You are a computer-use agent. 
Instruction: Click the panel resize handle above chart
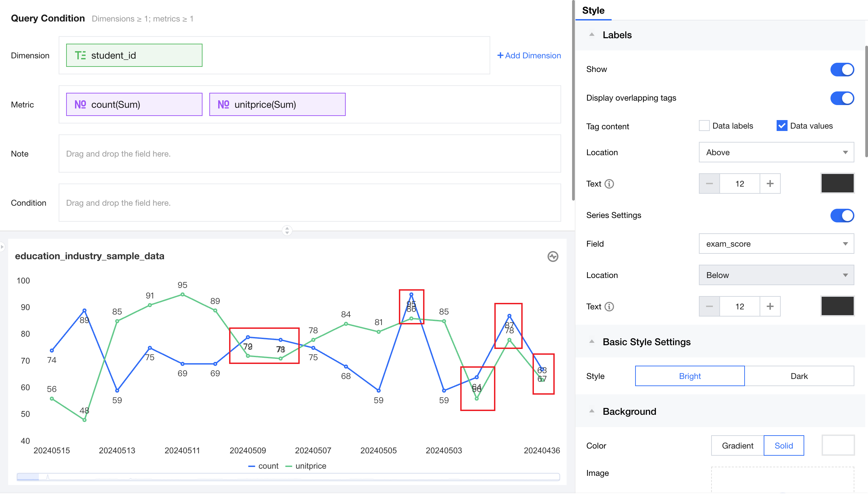(287, 230)
